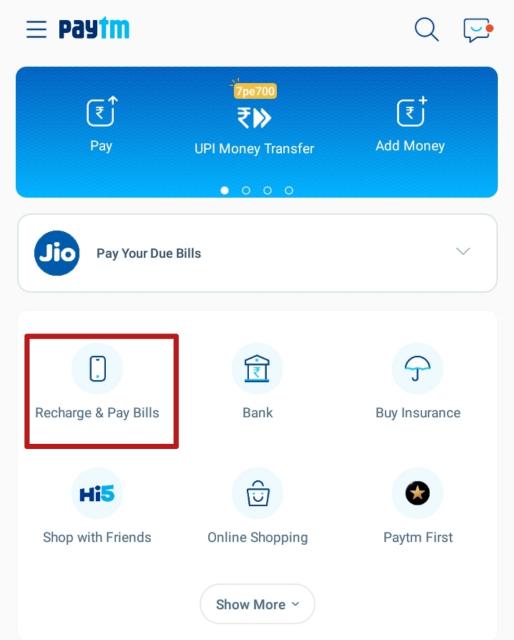Image resolution: width=514 pixels, height=640 pixels.
Task: Switch to the third banner page dot
Action: click(x=267, y=190)
